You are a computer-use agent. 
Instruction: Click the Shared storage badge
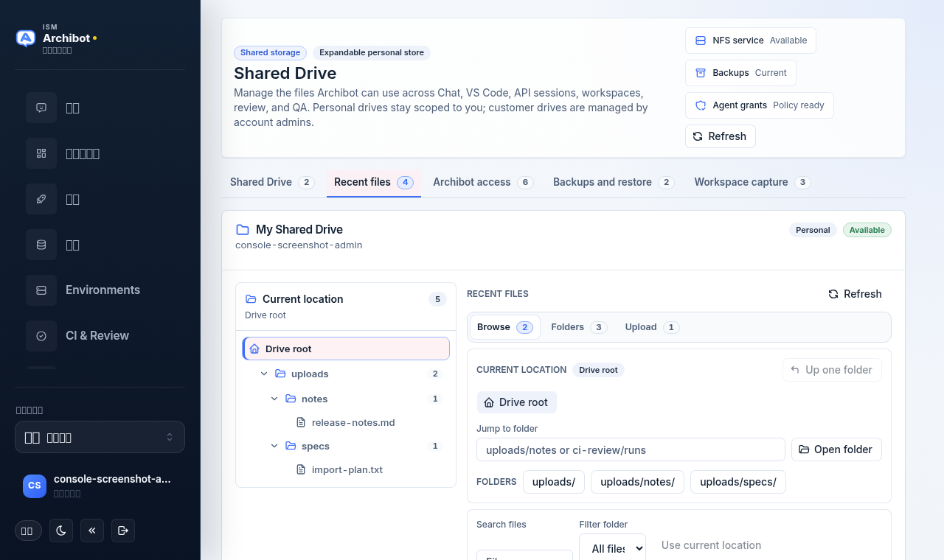coord(270,53)
